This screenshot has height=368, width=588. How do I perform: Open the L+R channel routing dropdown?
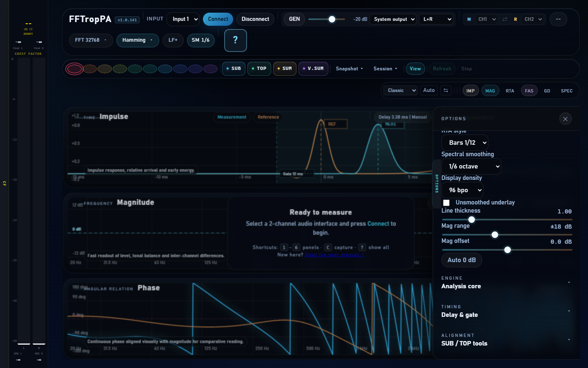(x=436, y=19)
